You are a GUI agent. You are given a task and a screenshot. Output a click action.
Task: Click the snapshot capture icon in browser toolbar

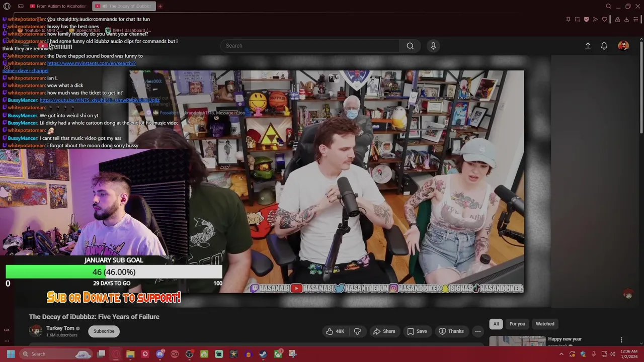point(577,20)
